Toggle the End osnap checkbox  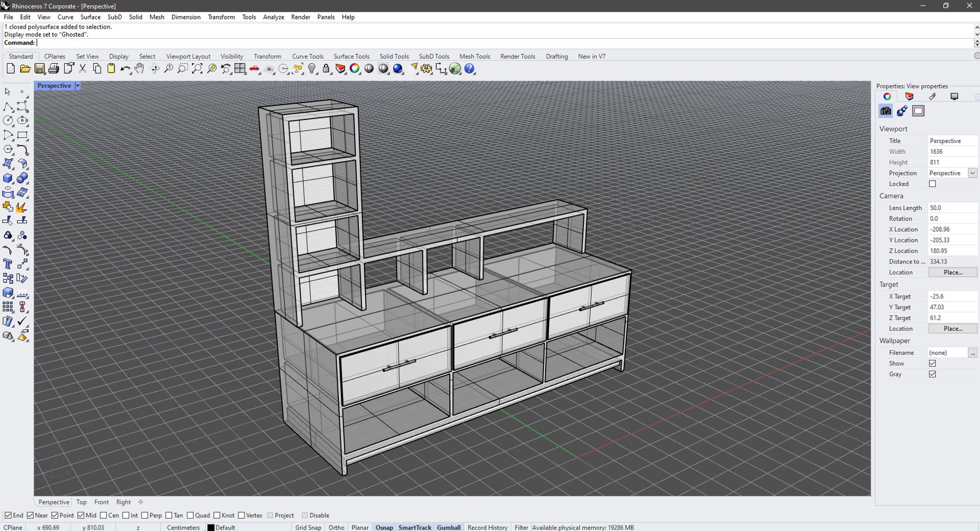coord(8,515)
